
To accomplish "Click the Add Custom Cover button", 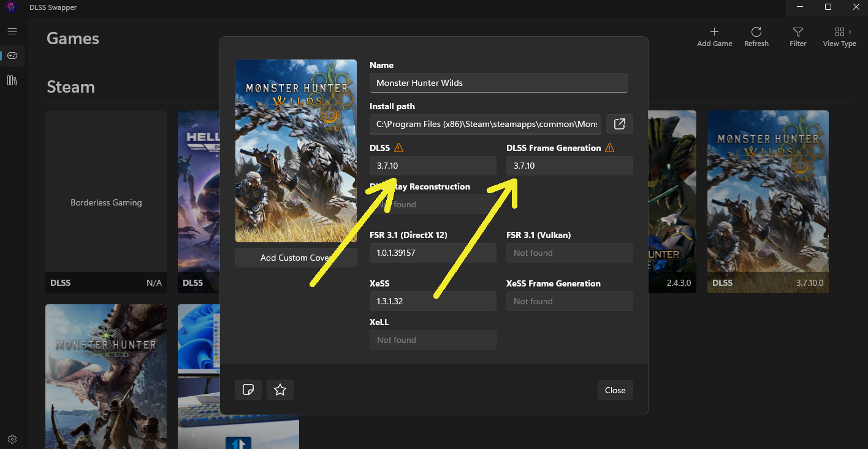I will click(x=296, y=258).
